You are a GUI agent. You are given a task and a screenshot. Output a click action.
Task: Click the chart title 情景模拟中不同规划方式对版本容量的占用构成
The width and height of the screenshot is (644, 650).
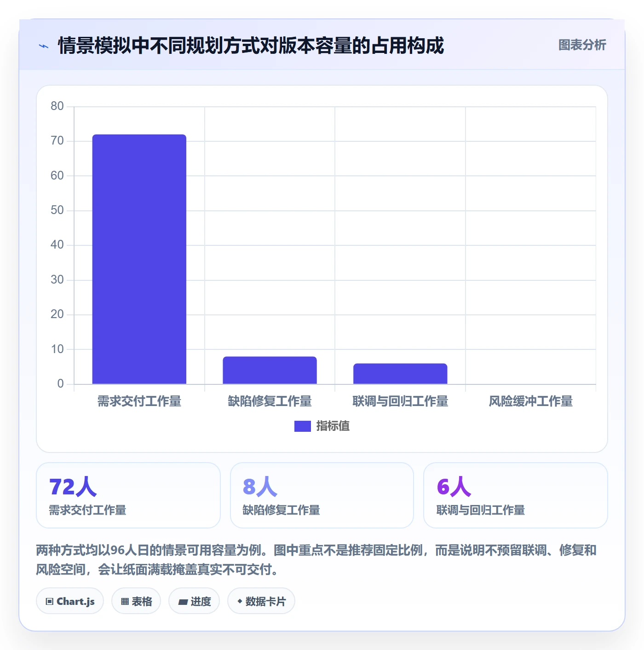251,46
